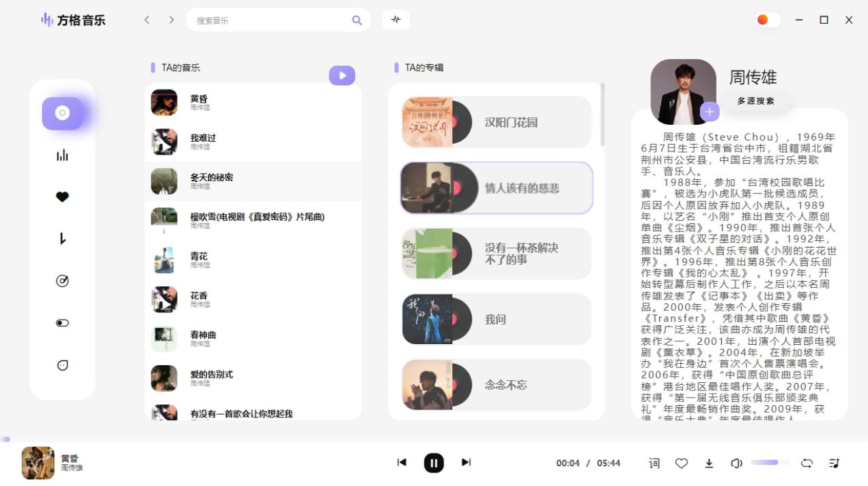The width and height of the screenshot is (868, 486).
Task: Click the play all button above song list
Action: (x=342, y=75)
